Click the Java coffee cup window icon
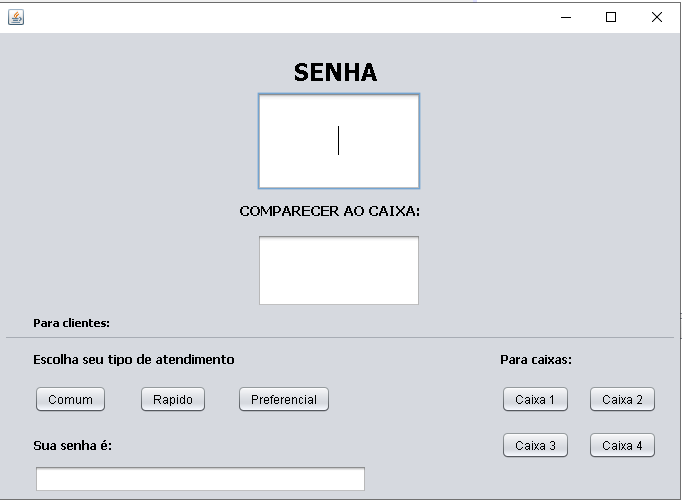 (16, 17)
